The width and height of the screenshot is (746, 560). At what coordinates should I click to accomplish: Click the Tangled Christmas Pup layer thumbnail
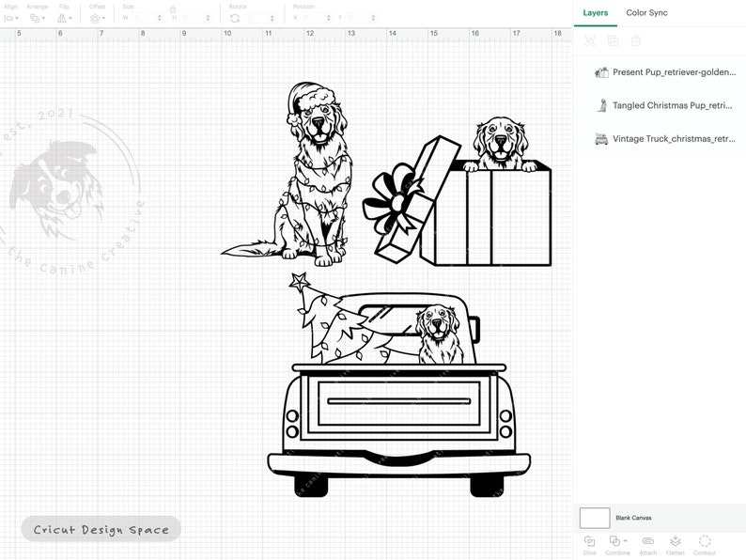tap(602, 105)
